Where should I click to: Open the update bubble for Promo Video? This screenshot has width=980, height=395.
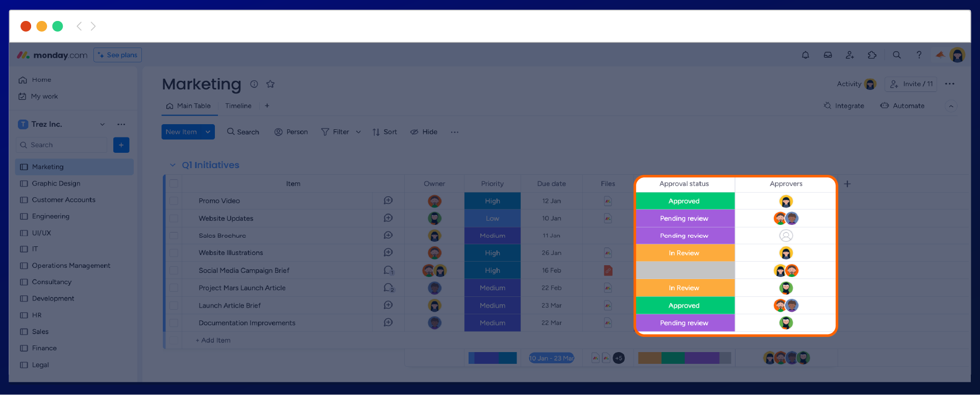tap(388, 201)
